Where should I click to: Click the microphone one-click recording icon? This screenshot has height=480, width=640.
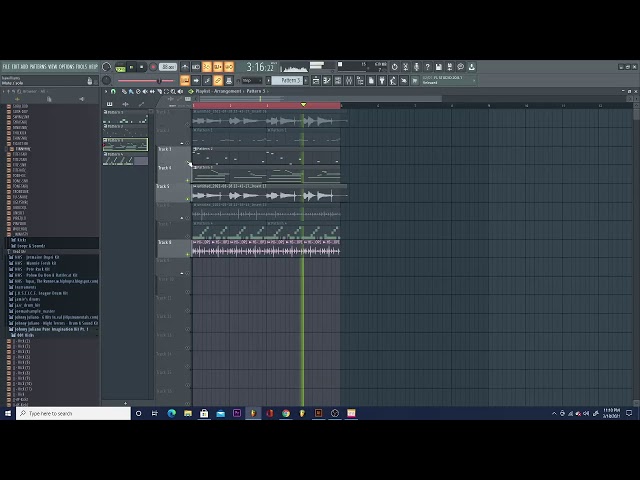pyautogui.click(x=416, y=67)
